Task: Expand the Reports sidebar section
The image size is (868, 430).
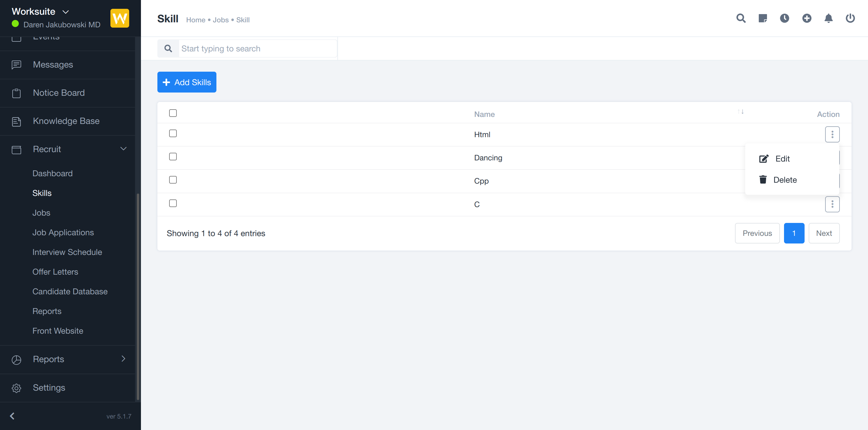Action: pyautogui.click(x=123, y=359)
